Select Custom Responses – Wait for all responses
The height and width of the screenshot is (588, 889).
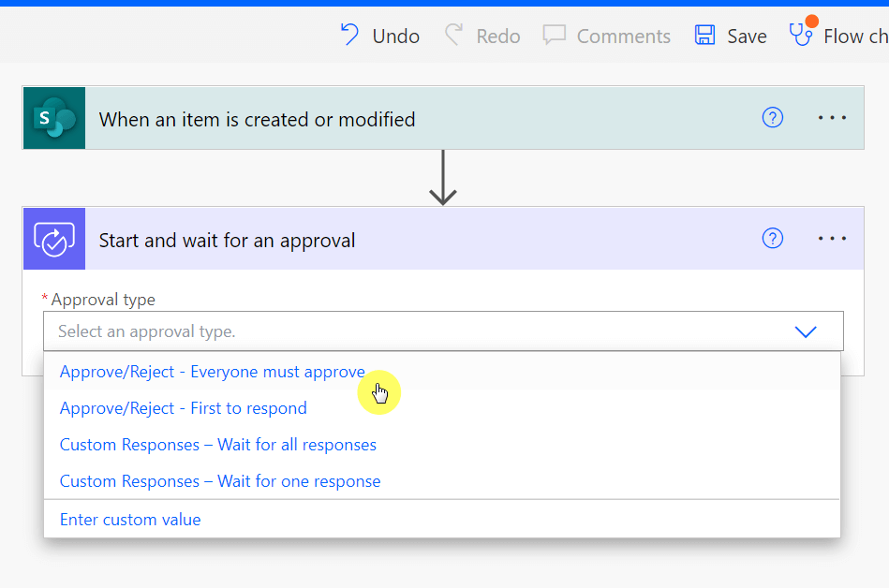click(x=441, y=445)
